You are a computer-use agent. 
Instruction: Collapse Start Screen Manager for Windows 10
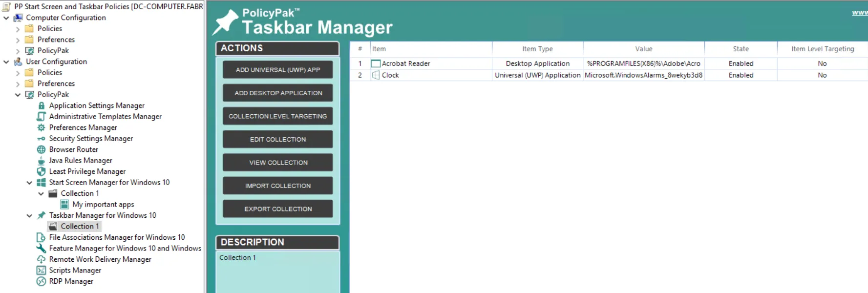pyautogui.click(x=29, y=183)
